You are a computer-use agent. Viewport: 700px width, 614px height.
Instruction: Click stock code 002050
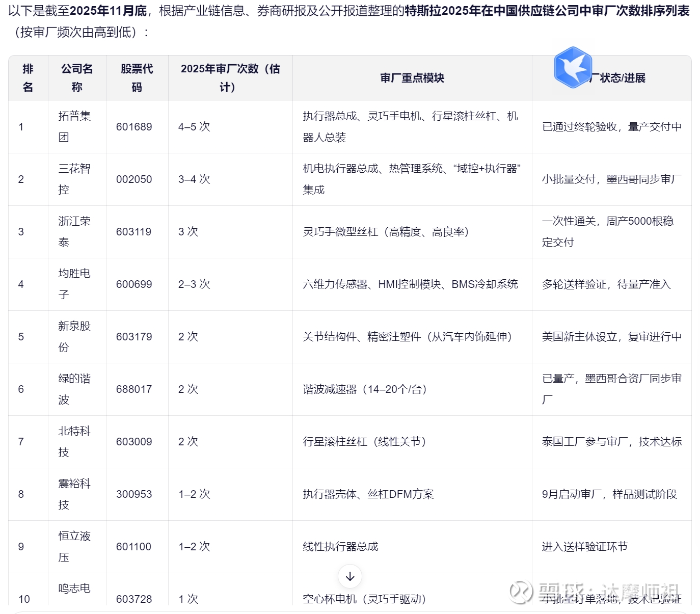click(134, 179)
